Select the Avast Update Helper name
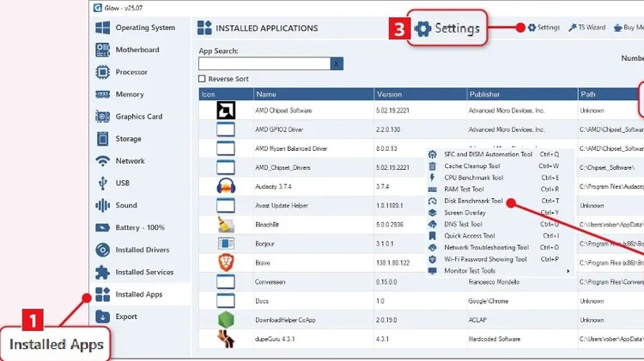 282,206
